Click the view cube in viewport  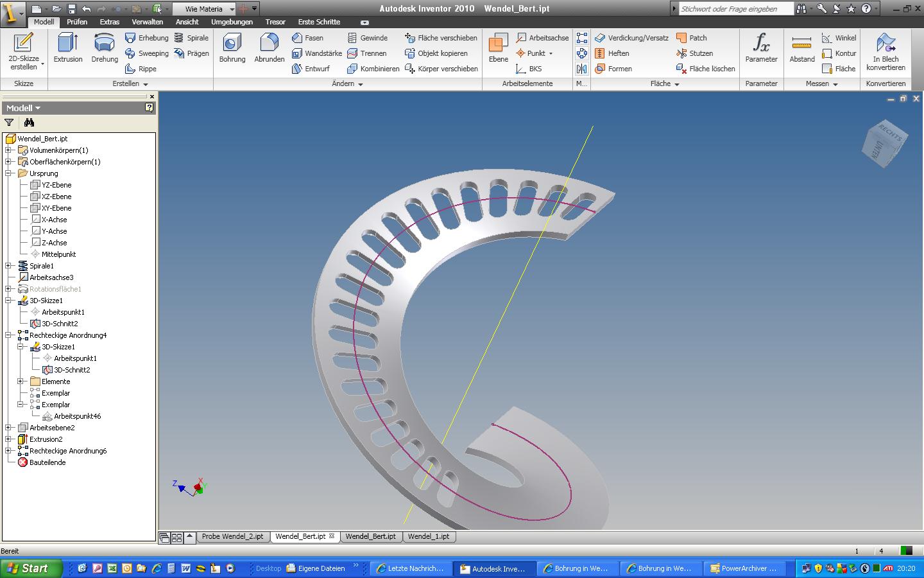[885, 143]
